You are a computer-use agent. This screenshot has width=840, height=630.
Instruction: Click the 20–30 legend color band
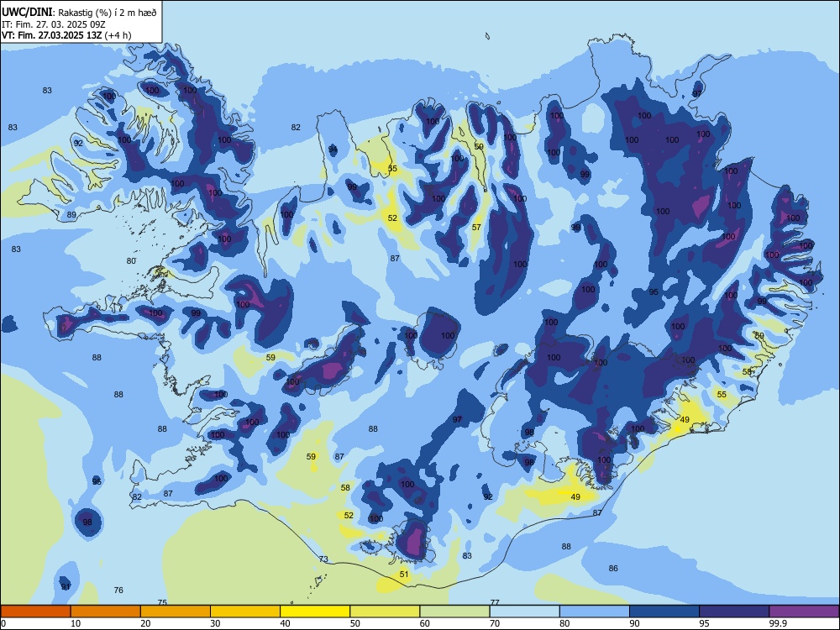176,612
